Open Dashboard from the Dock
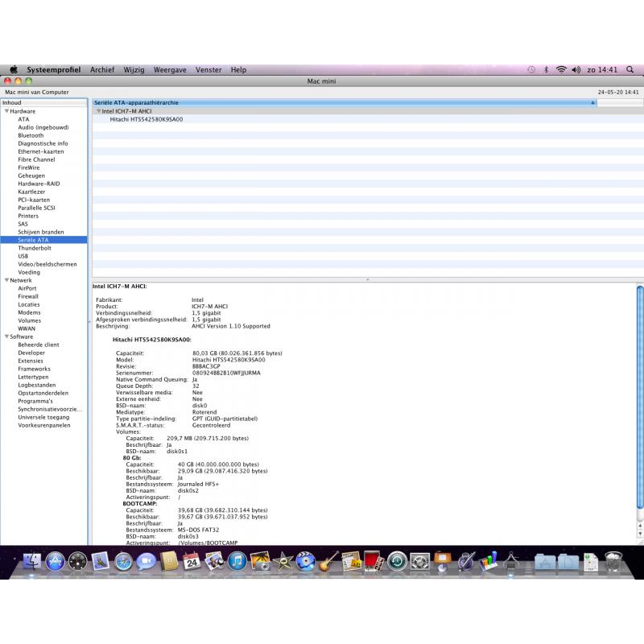The image size is (644, 644). point(77,561)
